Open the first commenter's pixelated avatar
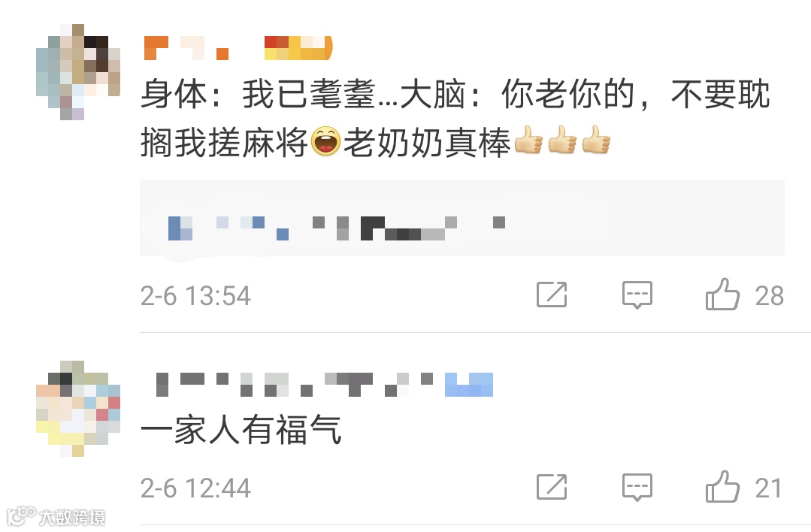Image resolution: width=811 pixels, height=532 pixels. 78,72
